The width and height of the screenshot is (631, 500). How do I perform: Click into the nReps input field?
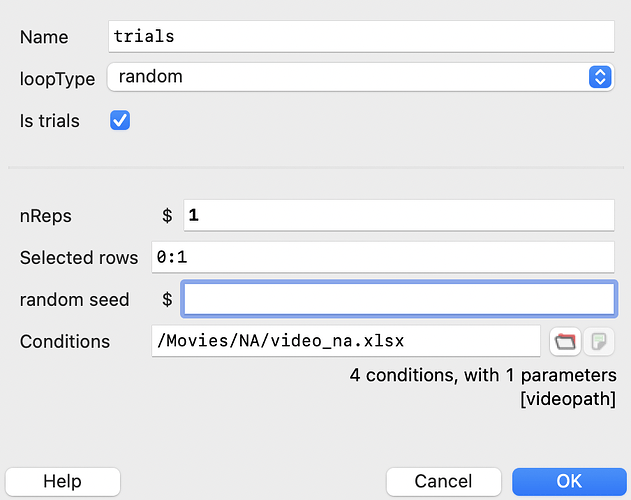(399, 215)
